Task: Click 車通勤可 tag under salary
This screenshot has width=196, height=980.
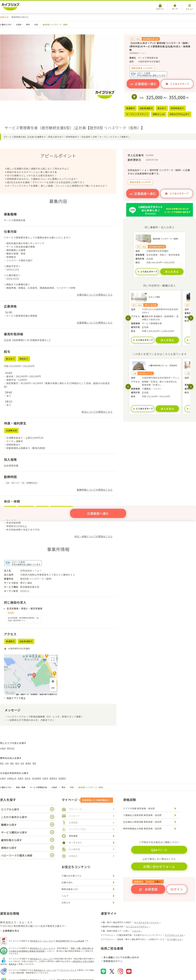Action: [131, 108]
